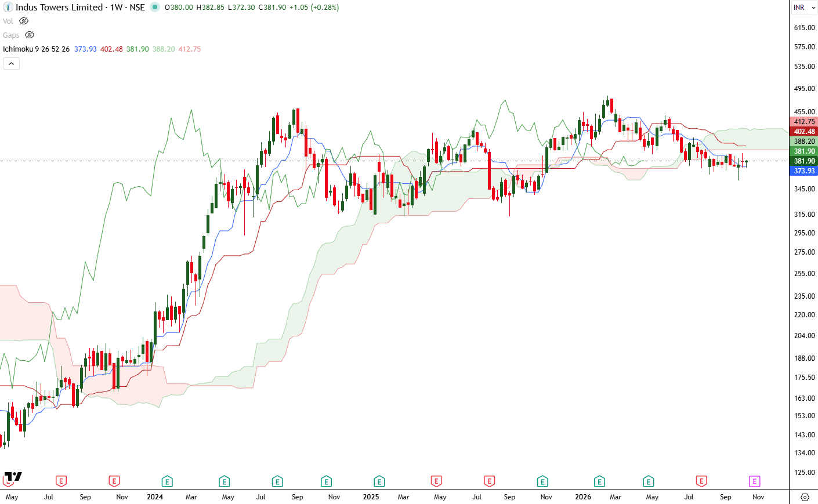Open the earnings marker nearest the 2025 label
818x504 pixels.
click(379, 481)
